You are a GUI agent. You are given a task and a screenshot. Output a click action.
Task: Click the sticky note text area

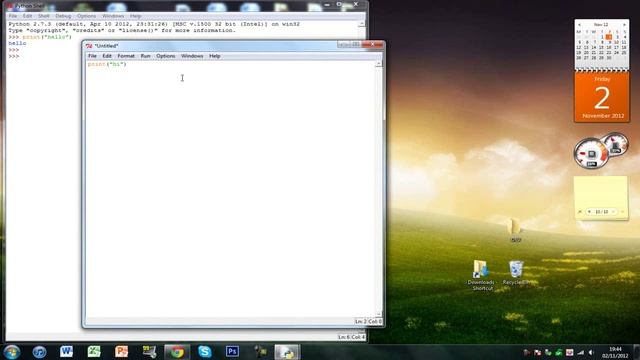[x=601, y=192]
